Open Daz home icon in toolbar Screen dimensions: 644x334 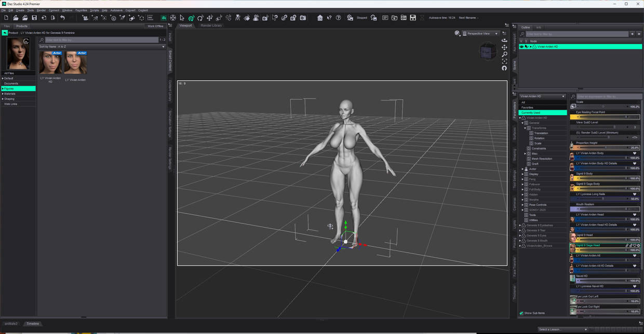[320, 18]
